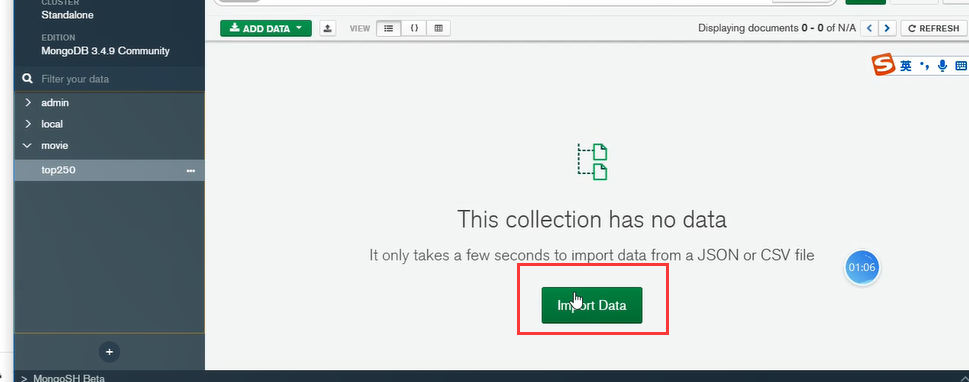
Task: Select the top250 collection
Action: (x=109, y=170)
